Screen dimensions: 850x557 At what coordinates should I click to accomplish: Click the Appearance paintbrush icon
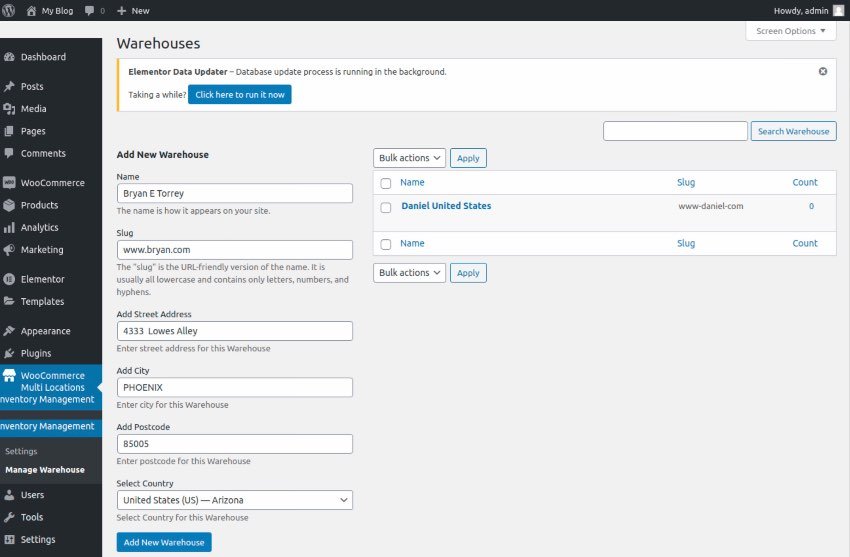coord(9,331)
